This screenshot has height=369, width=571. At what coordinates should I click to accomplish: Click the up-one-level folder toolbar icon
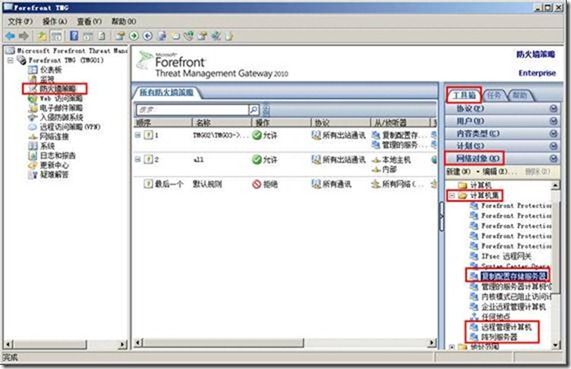tap(42, 36)
